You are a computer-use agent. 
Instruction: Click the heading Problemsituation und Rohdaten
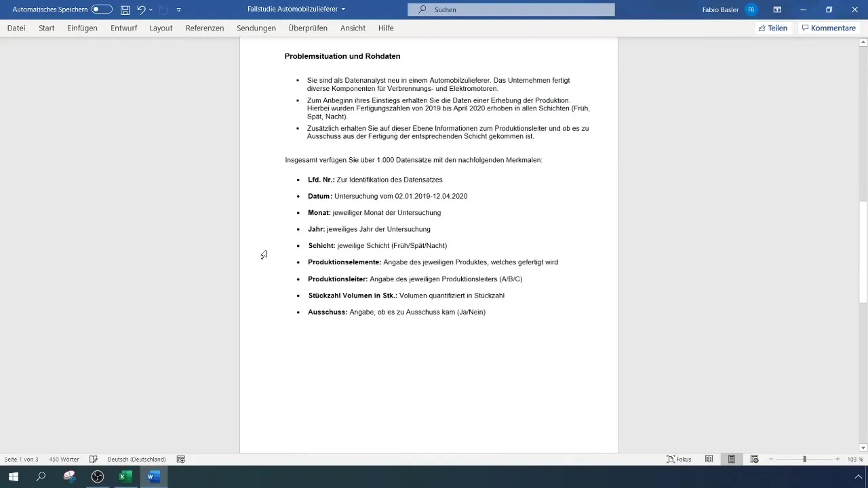point(342,56)
